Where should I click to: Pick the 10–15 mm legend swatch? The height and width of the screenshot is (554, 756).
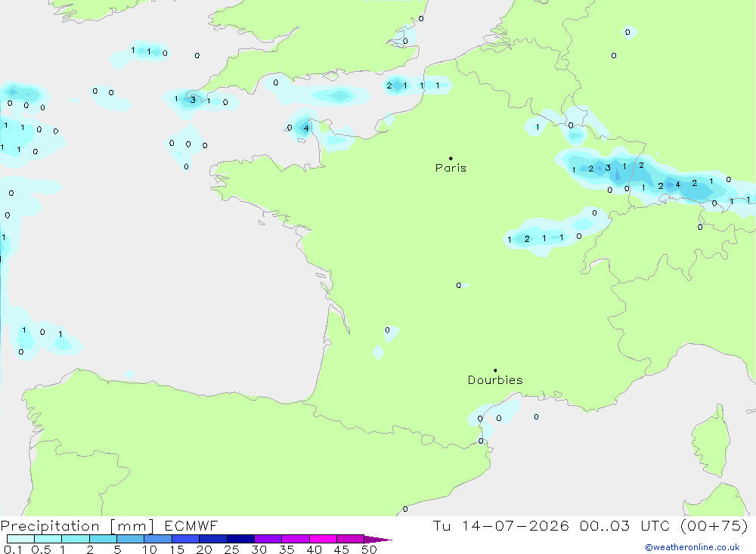click(x=158, y=539)
